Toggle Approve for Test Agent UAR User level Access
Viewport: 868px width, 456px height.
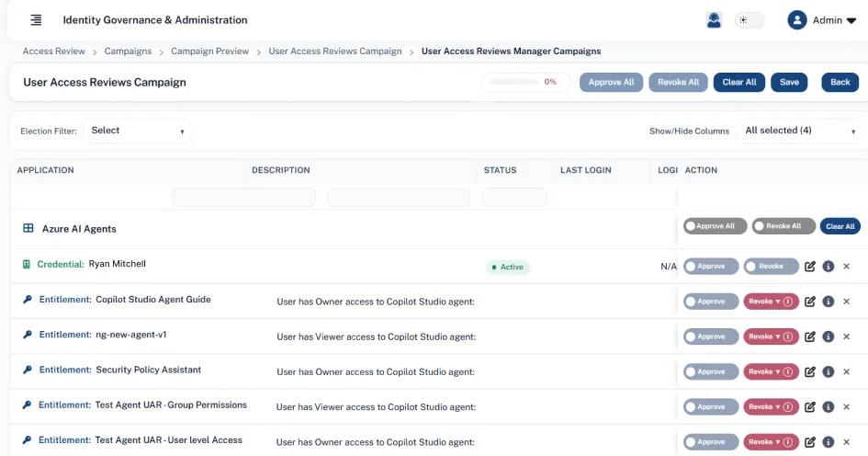[x=711, y=442]
